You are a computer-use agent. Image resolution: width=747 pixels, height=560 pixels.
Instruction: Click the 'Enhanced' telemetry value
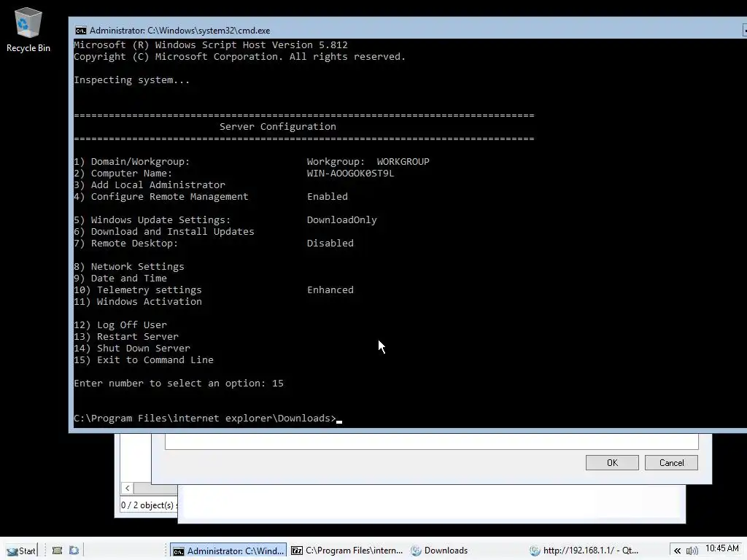point(330,290)
